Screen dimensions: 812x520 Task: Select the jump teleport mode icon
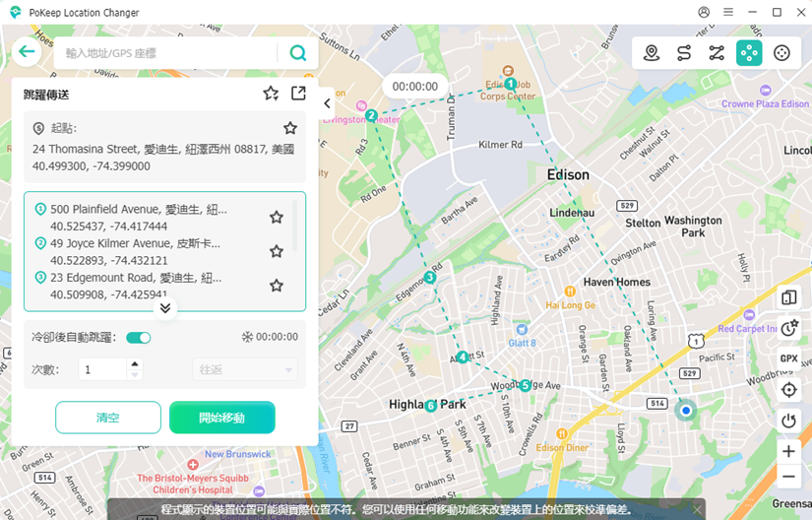tap(749, 53)
